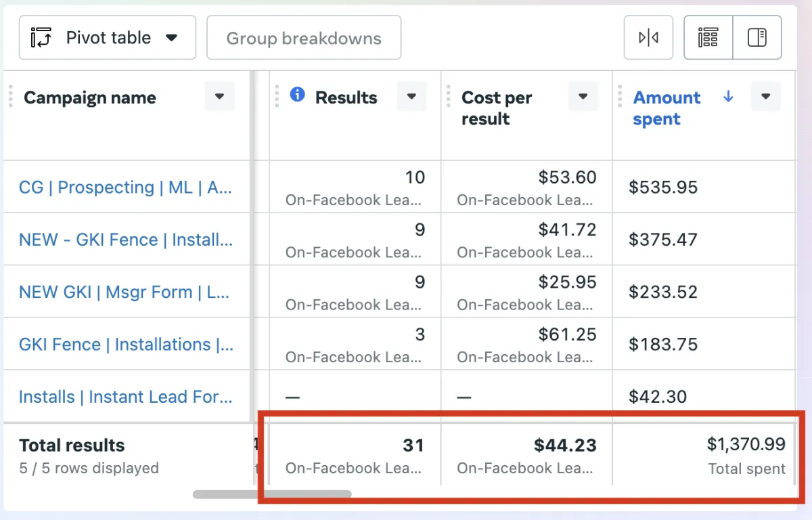Open the CG | Prospecting | ML campaign link
812x520 pixels.
tap(126, 188)
